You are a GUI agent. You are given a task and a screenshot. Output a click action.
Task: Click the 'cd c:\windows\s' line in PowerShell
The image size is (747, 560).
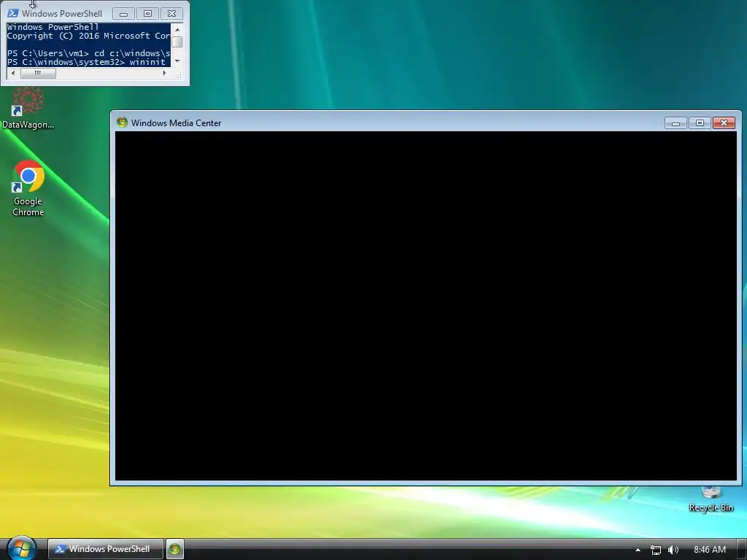click(x=88, y=52)
